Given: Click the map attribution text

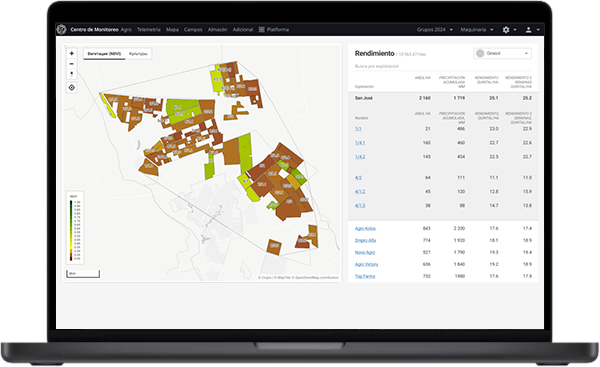Looking at the screenshot, I should click(298, 277).
